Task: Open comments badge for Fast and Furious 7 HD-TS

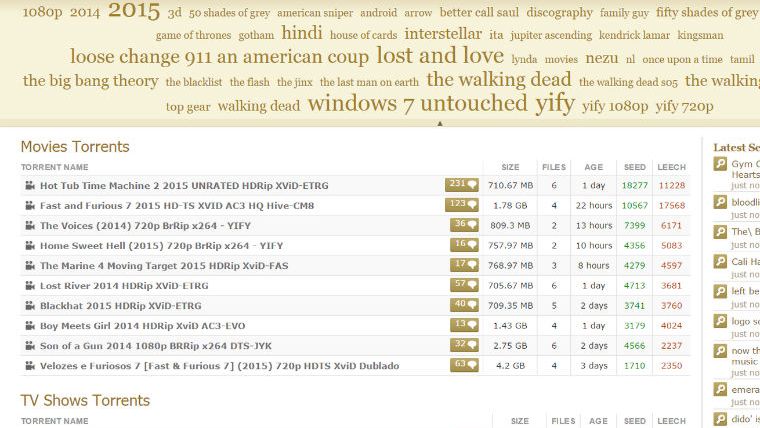Action: 461,205
